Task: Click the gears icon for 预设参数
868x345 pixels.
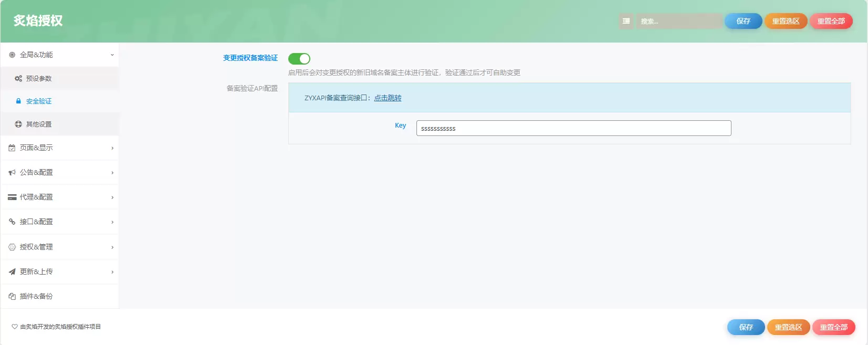Action: pyautogui.click(x=18, y=78)
